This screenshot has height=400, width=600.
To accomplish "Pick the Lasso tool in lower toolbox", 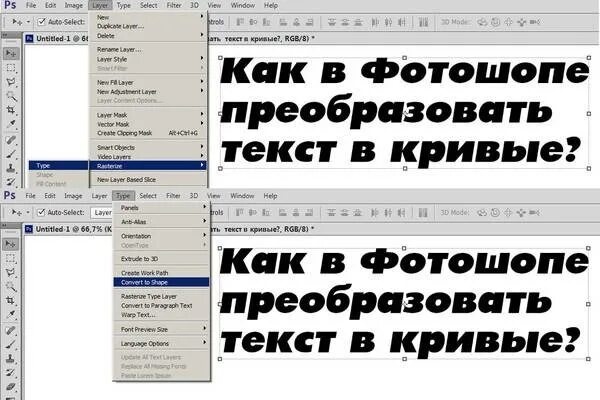I will point(11,273).
